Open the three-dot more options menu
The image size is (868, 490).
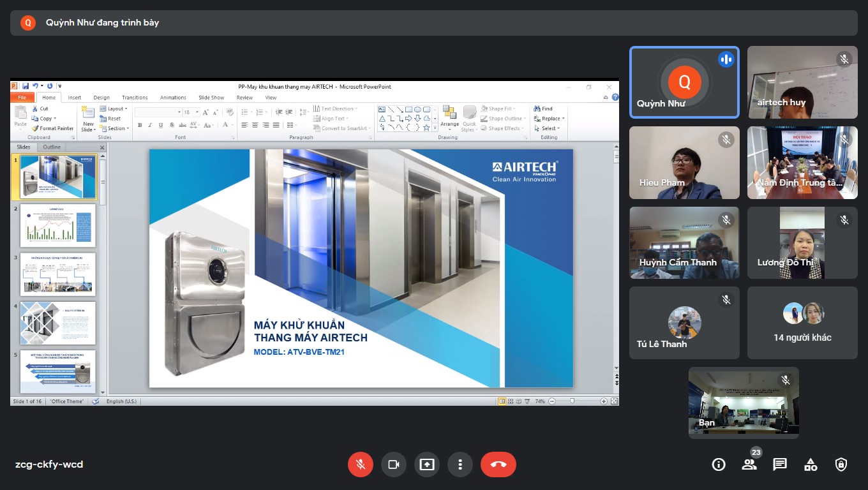click(x=460, y=464)
